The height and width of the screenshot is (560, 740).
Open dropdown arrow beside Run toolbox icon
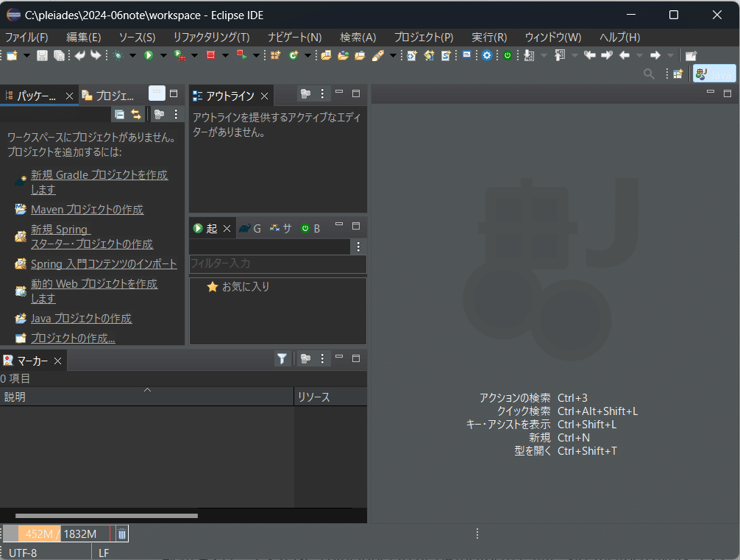(194, 56)
